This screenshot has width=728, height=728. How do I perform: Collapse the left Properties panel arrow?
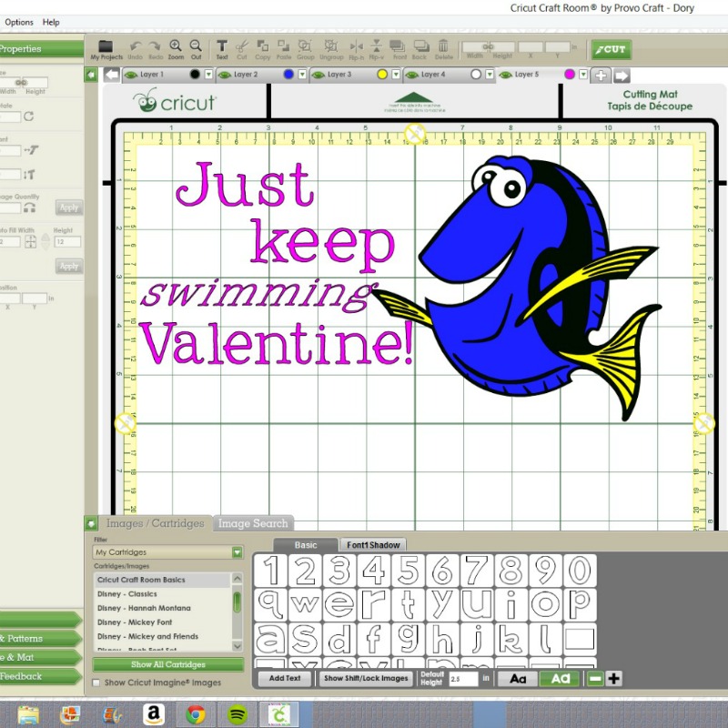(x=90, y=75)
